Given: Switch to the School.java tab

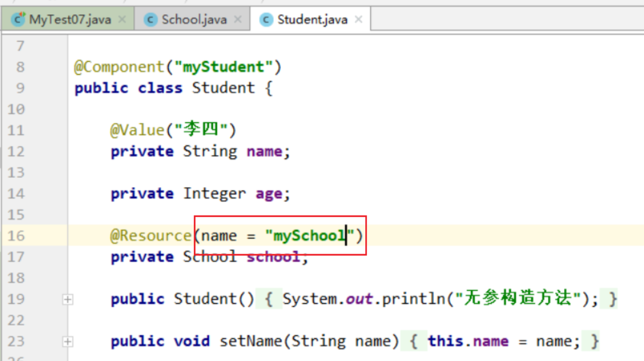Looking at the screenshot, I should [x=192, y=19].
